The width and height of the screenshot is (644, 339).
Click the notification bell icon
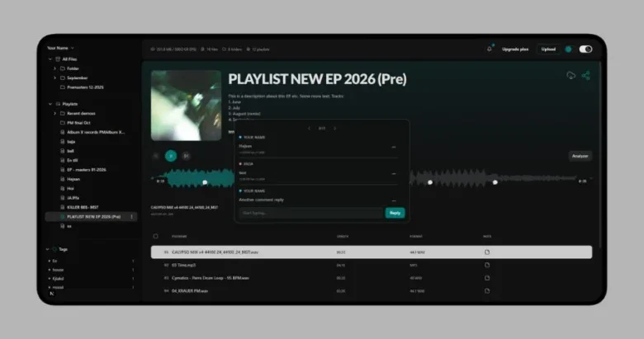pyautogui.click(x=489, y=49)
